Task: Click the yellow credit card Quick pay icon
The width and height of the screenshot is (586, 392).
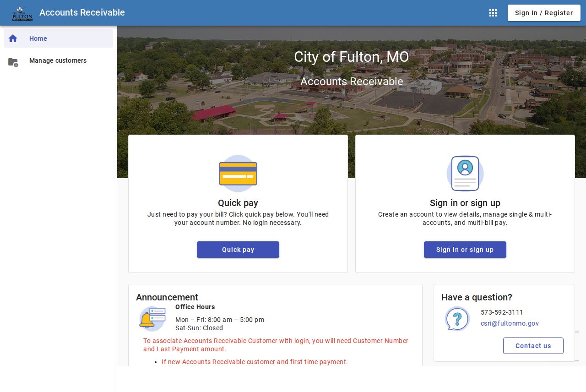Action: [x=238, y=174]
